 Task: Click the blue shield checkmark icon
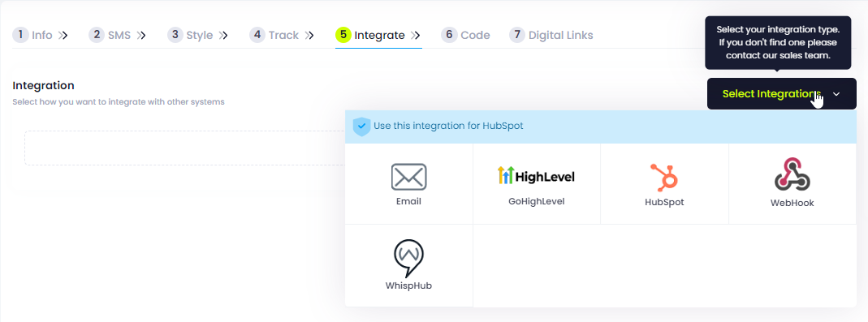tap(361, 127)
